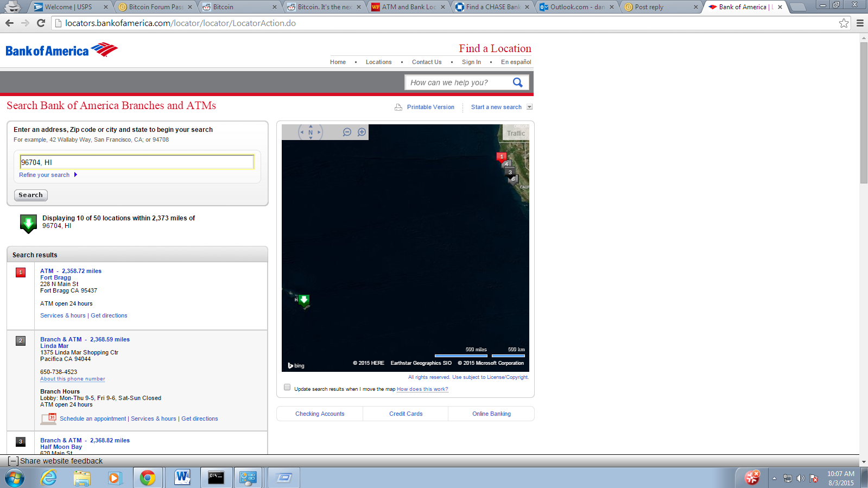Reload the page with refresh icon

tap(41, 23)
